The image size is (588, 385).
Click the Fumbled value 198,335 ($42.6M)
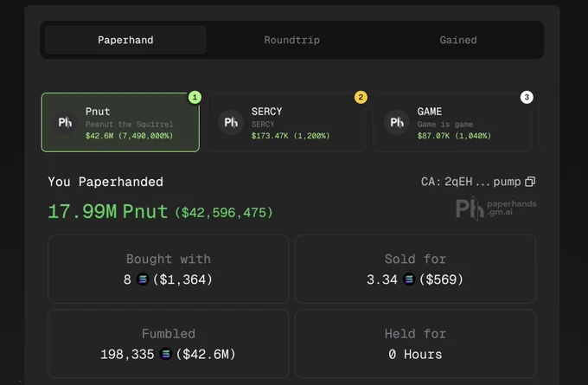click(168, 354)
